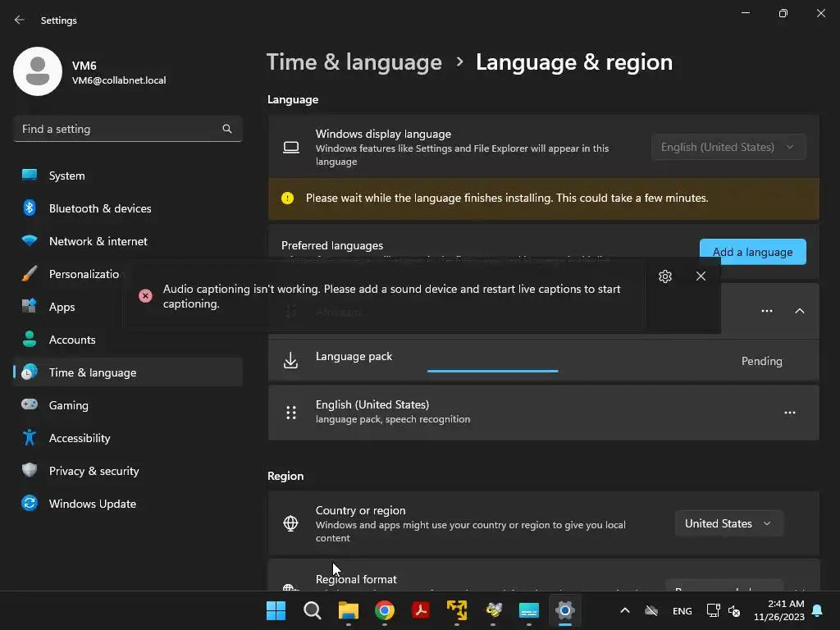
Task: Click the VM6 user avatar
Action: point(38,71)
